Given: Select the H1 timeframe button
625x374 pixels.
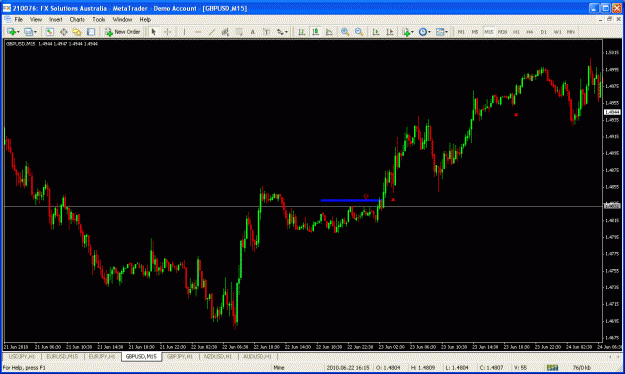Looking at the screenshot, I should coord(516,32).
